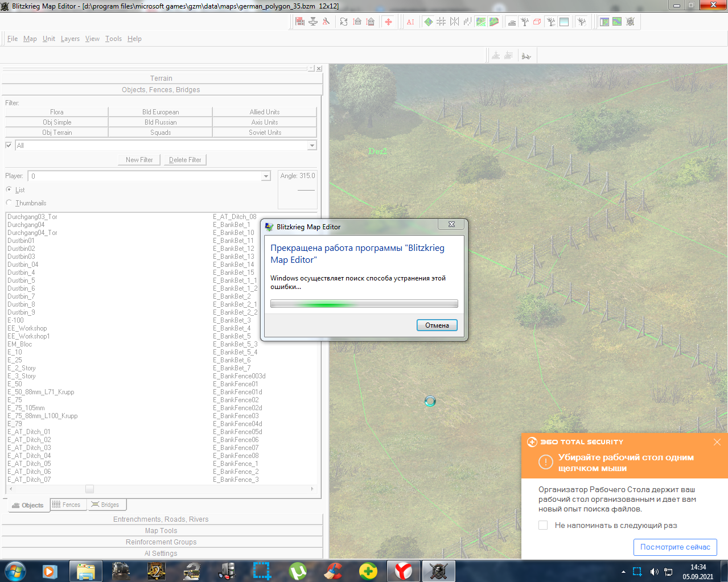728x582 pixels.
Task: Select EE_Workshop in the object list
Action: click(x=27, y=328)
